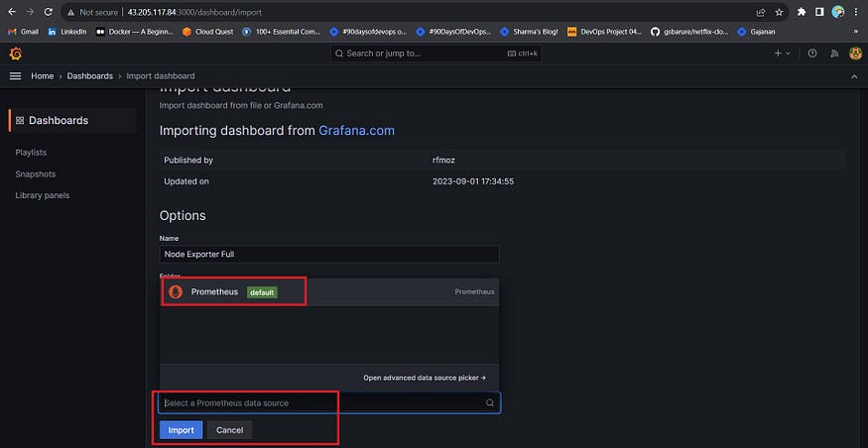The width and height of the screenshot is (868, 448).
Task: Collapse the top bar with chevron
Action: coord(853,76)
